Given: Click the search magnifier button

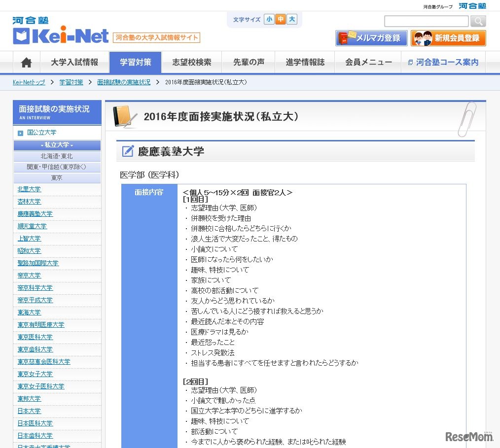Looking at the screenshot, I should [478, 21].
